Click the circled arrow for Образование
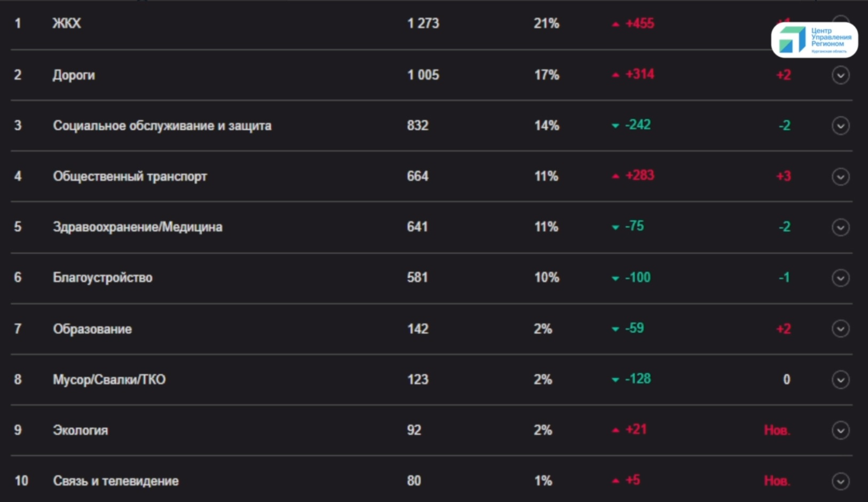 pyautogui.click(x=841, y=329)
